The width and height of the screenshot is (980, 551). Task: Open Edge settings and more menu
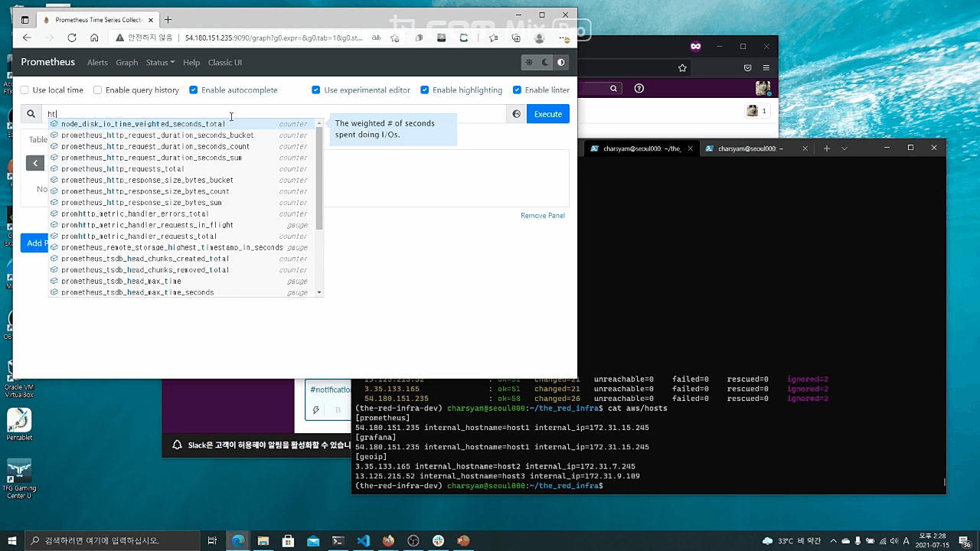pos(563,37)
